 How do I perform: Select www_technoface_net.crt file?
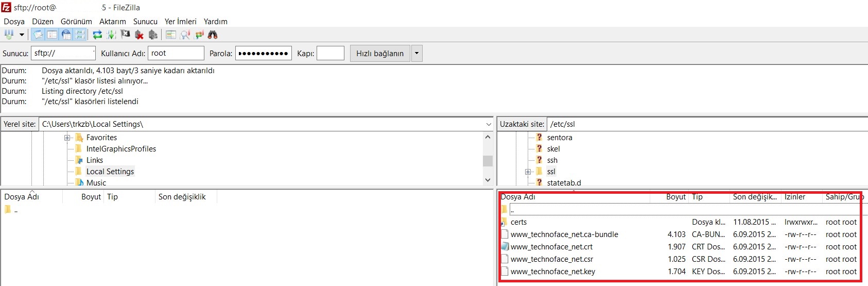coord(551,247)
